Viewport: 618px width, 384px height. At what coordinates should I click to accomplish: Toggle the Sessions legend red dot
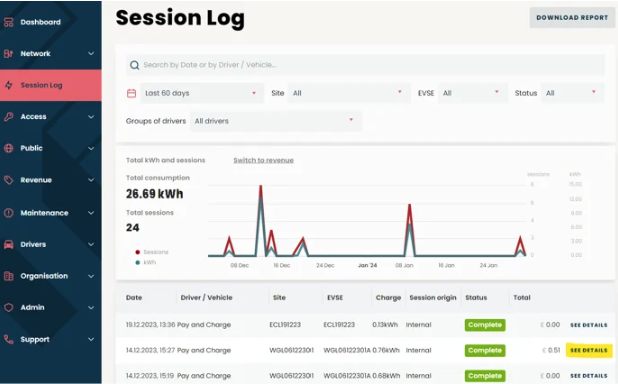pos(138,252)
